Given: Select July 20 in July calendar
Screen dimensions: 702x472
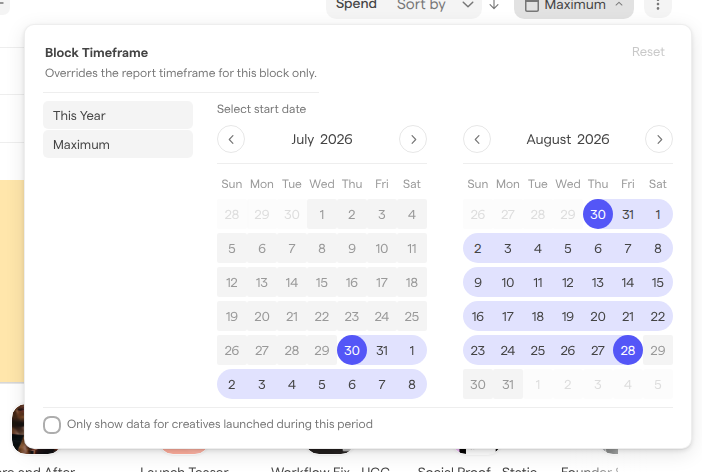Looking at the screenshot, I should (x=262, y=317).
